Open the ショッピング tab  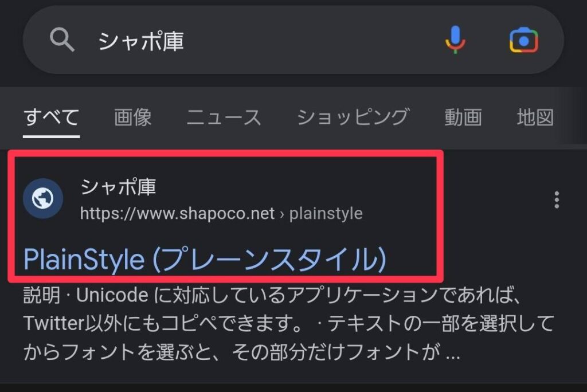point(353,117)
